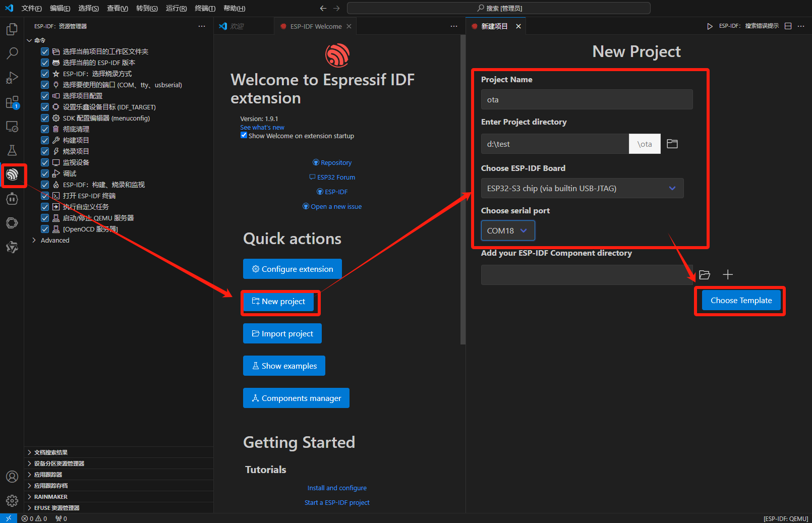Click the title bar search box
Viewport: 812px width, 523px height.
[499, 8]
